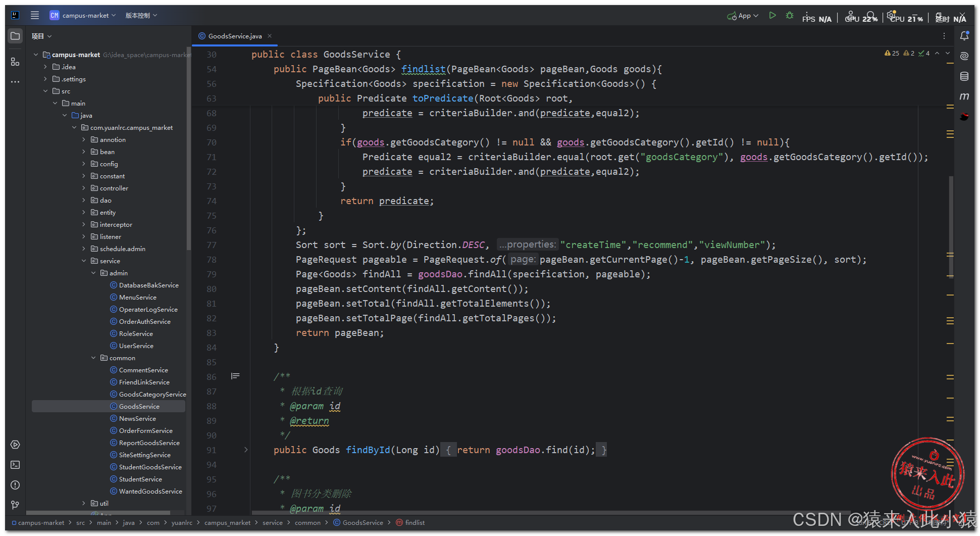Open WantedGoodsService in project tree

coord(150,491)
